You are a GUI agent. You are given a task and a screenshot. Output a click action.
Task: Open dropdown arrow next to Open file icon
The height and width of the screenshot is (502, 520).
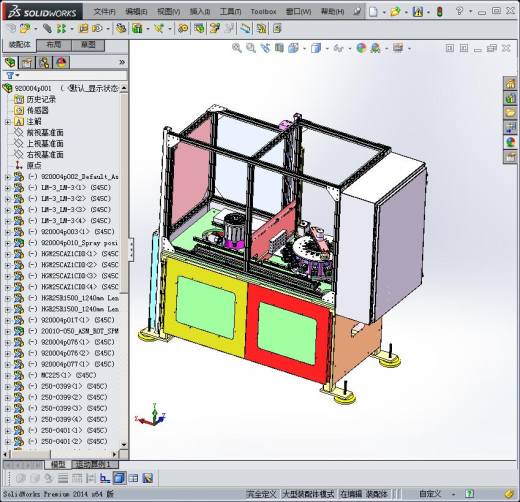tap(406, 12)
